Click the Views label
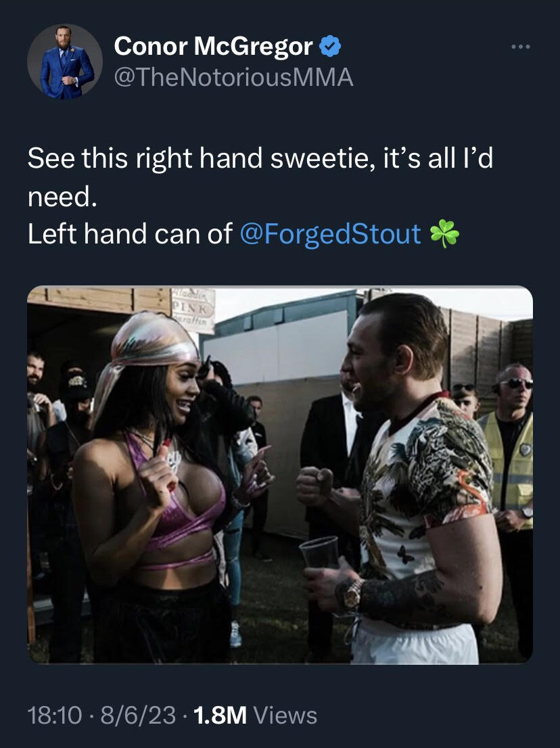The width and height of the screenshot is (560, 748). pos(285,715)
